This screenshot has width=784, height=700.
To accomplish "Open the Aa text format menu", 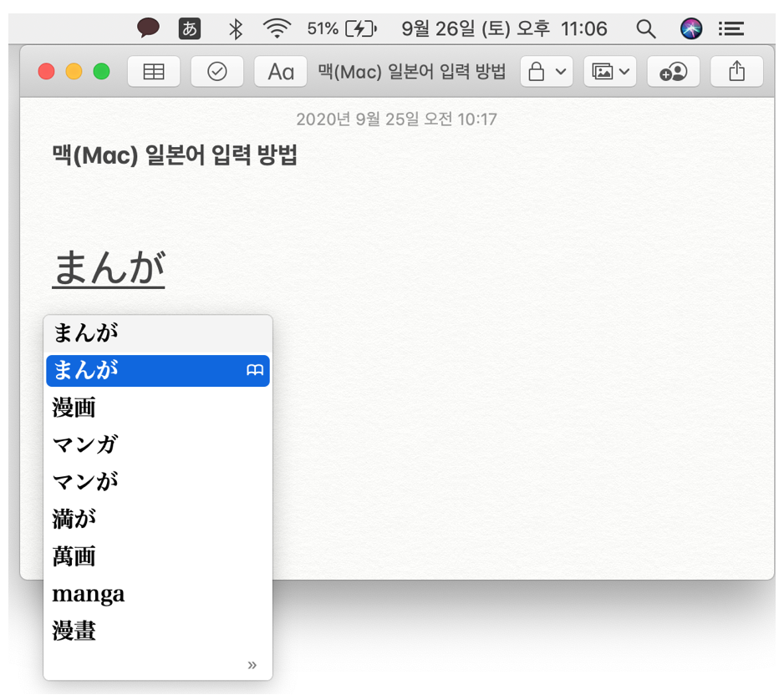I will [x=281, y=72].
